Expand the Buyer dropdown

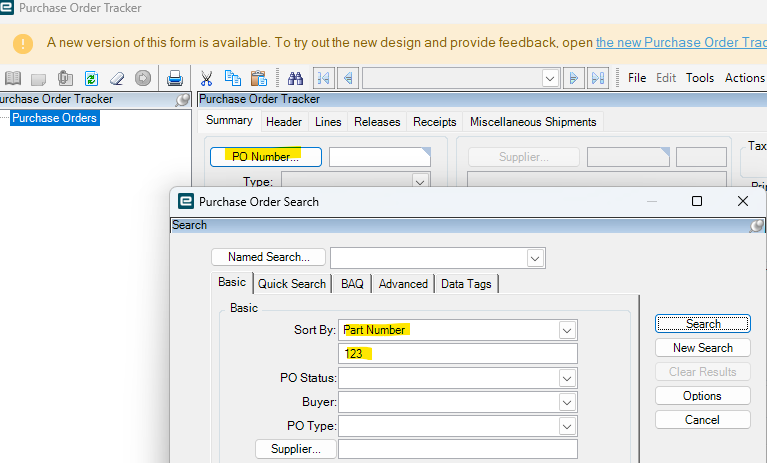pyautogui.click(x=567, y=402)
